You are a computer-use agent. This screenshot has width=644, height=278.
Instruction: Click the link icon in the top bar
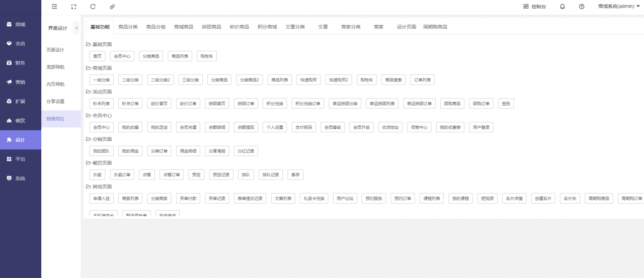tap(112, 7)
